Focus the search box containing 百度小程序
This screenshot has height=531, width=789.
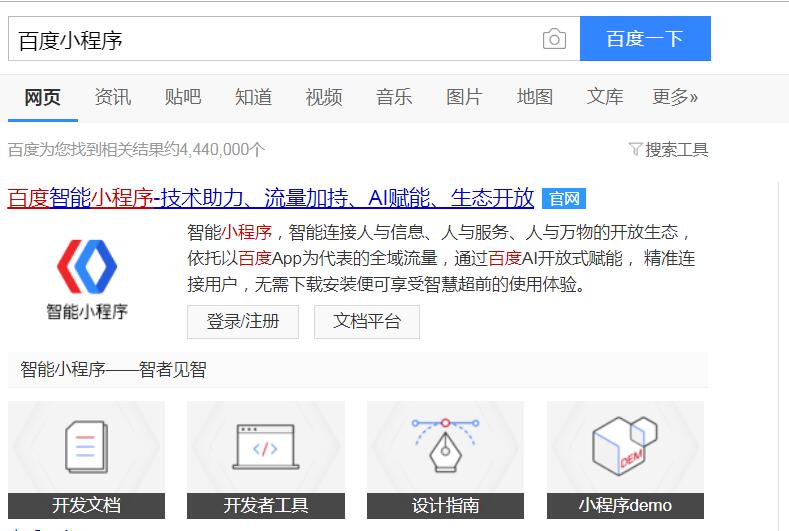click(x=294, y=39)
